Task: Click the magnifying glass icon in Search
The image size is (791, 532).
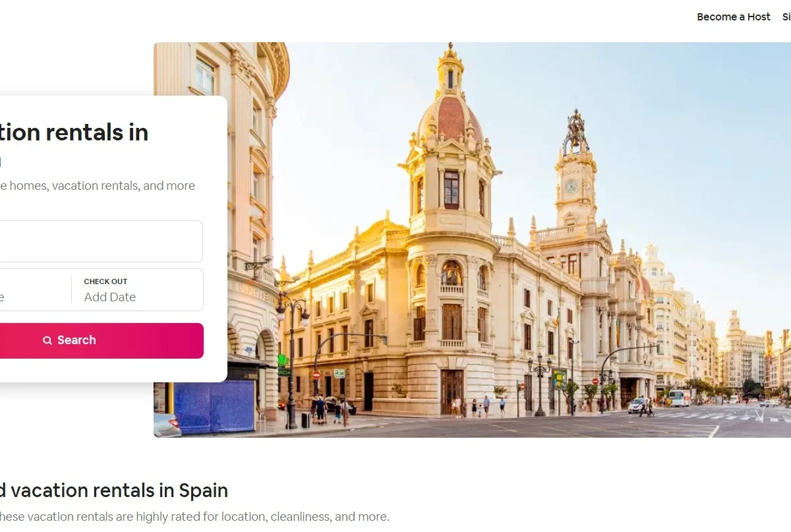Action: (47, 340)
